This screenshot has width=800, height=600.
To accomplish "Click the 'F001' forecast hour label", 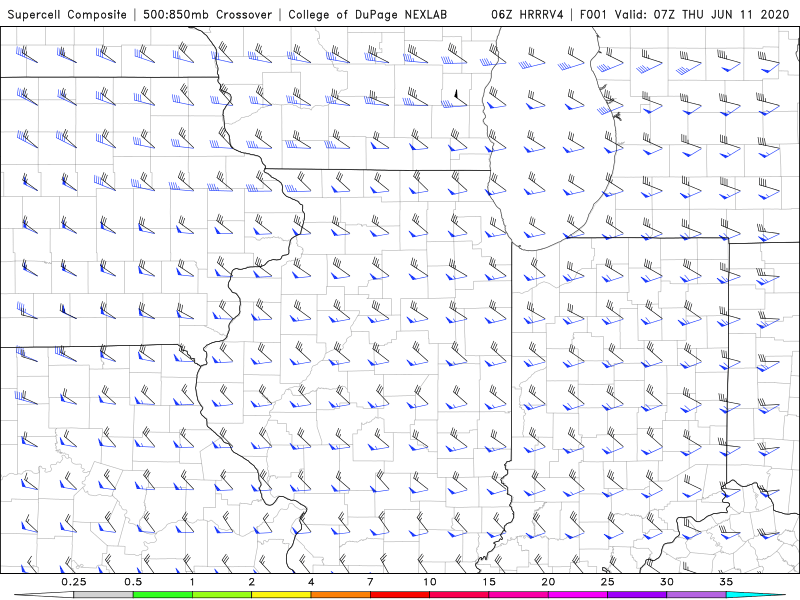I will coord(594,14).
